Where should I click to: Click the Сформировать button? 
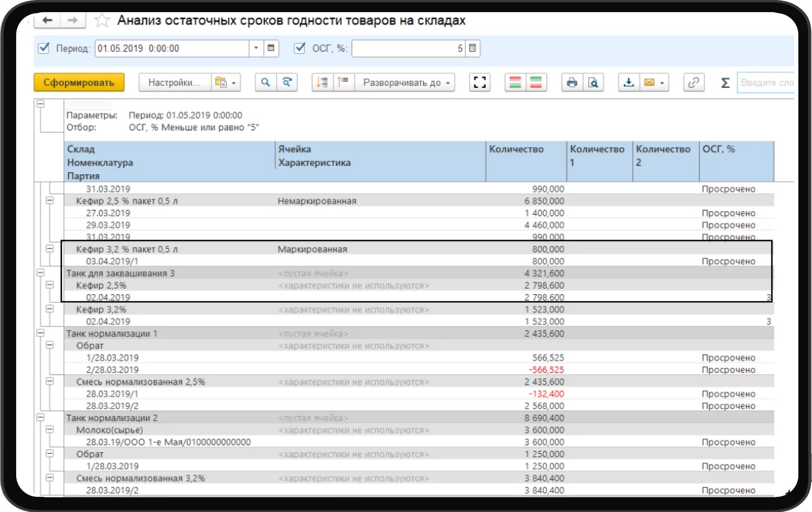pos(79,82)
